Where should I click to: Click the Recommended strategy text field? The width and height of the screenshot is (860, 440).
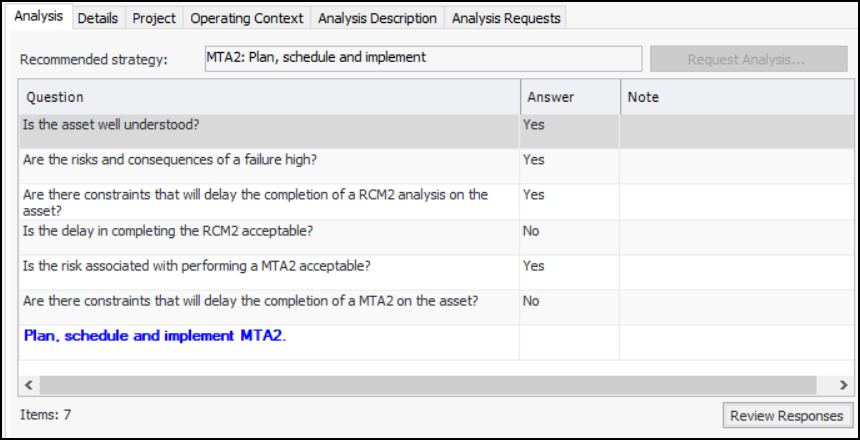[422, 58]
